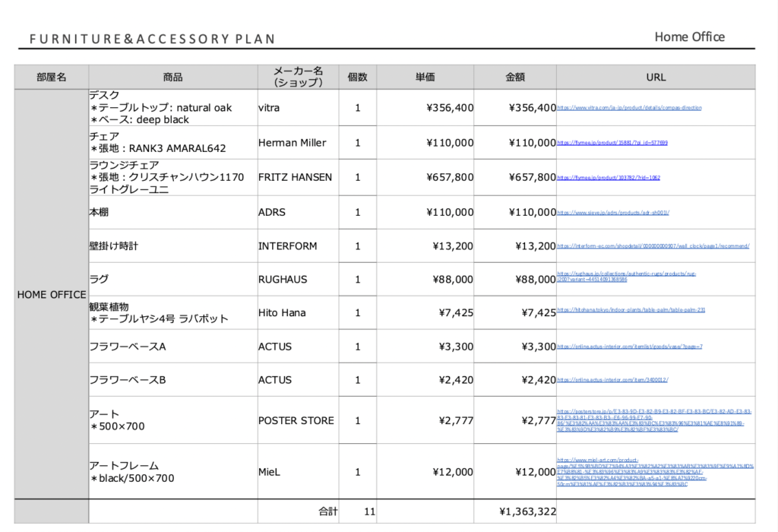Click the FURNITURE&ACCESSORY PLAN title
The width and height of the screenshot is (778, 532).
pyautogui.click(x=152, y=39)
